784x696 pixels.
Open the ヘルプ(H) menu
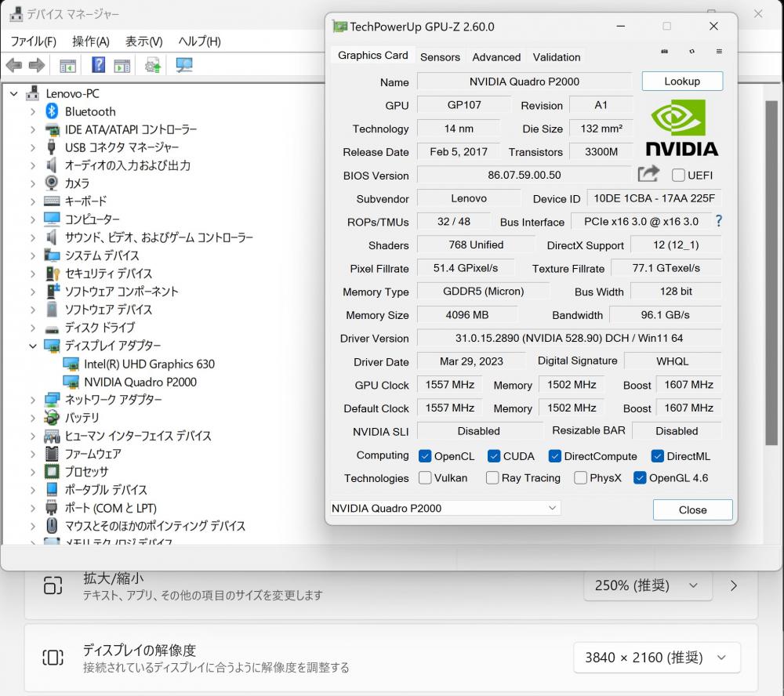pyautogui.click(x=199, y=41)
